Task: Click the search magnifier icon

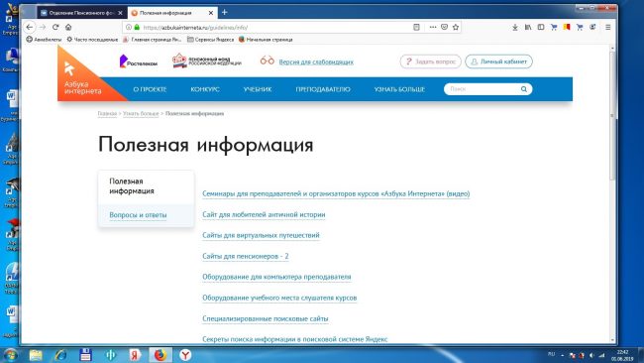Action: pos(524,89)
